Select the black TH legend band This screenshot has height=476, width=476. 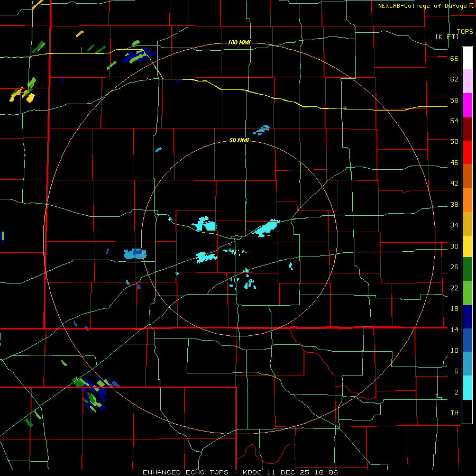click(467, 411)
